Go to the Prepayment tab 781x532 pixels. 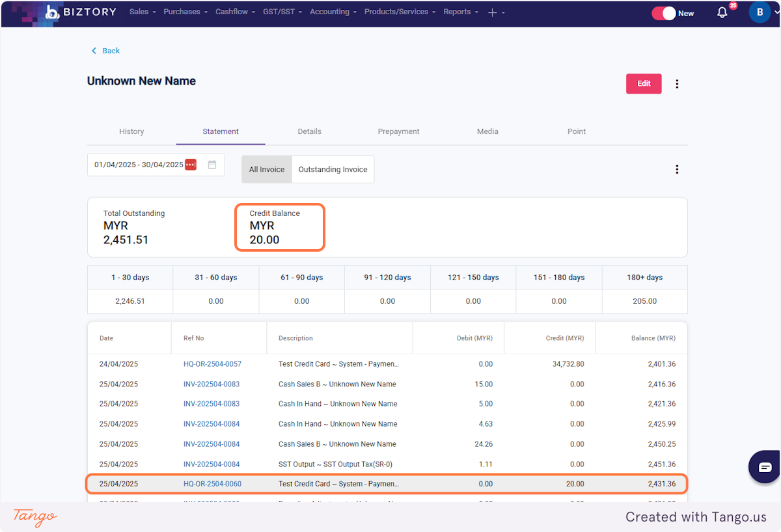[x=398, y=131]
